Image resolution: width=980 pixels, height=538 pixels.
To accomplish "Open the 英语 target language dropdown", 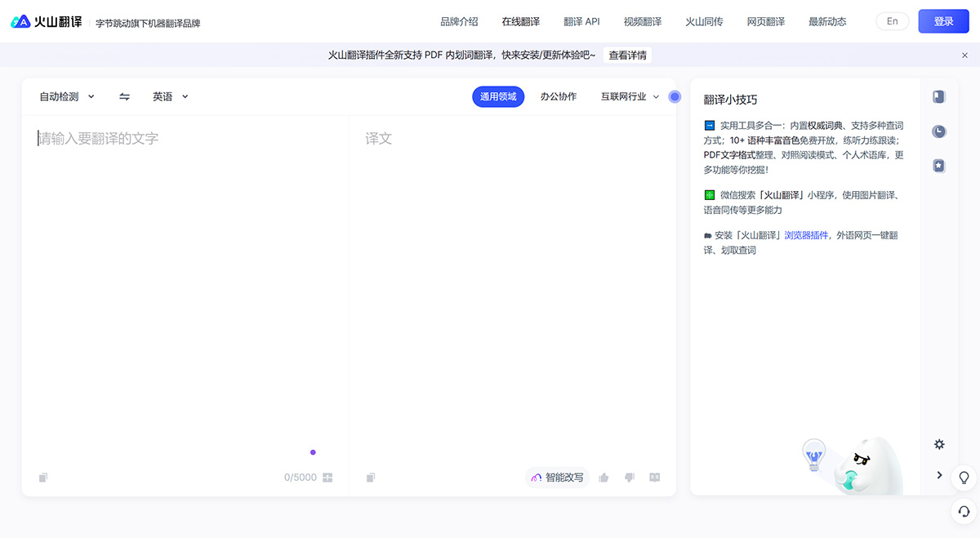I will [169, 96].
